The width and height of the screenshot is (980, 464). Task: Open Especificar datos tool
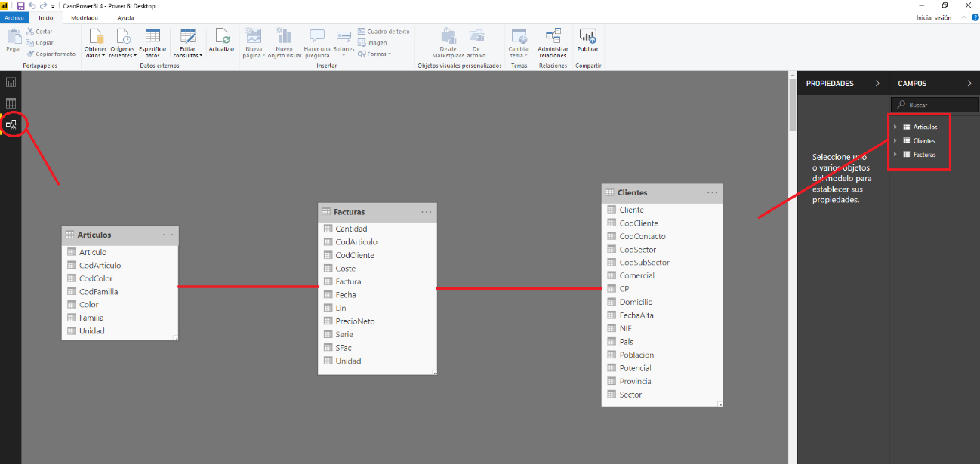pyautogui.click(x=153, y=43)
